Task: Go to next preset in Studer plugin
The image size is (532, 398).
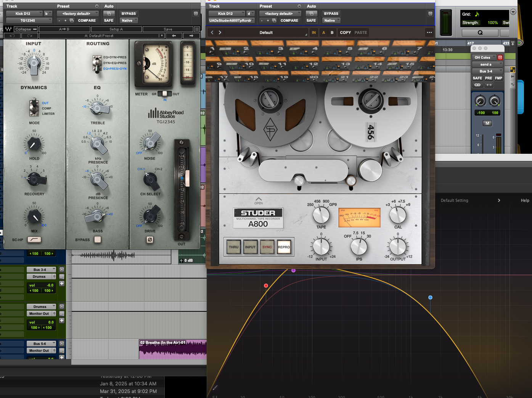Action: point(220,32)
